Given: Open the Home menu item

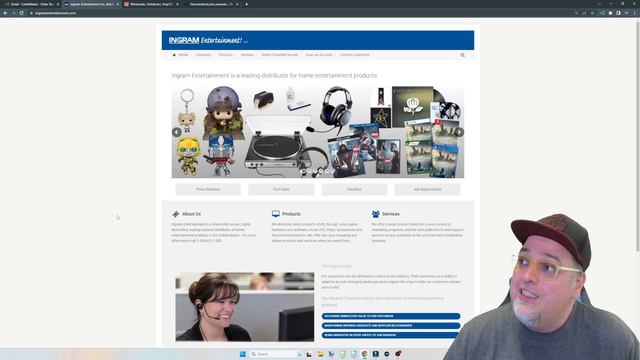Looking at the screenshot, I should click(x=180, y=55).
